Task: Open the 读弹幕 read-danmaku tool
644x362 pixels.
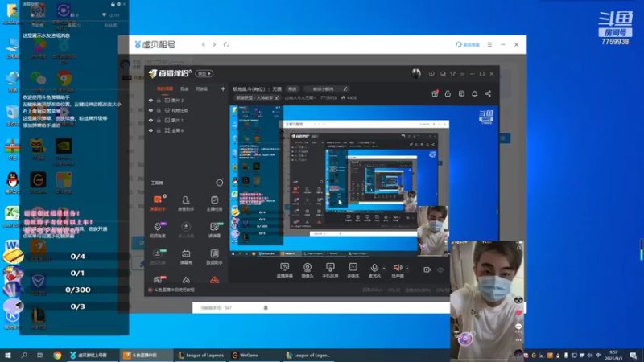Action: click(214, 230)
